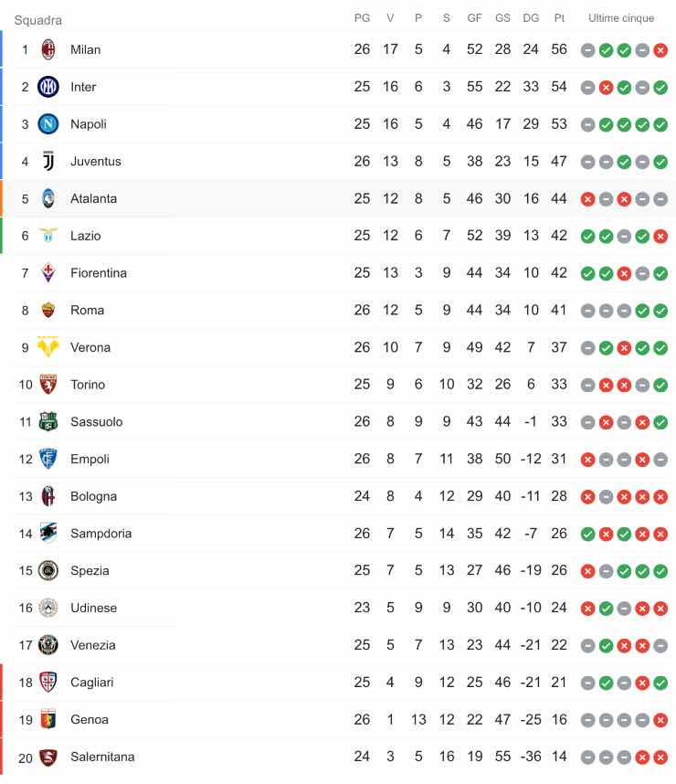676x784 pixels.
Task: Click the Genoa club crest
Action: [x=48, y=720]
